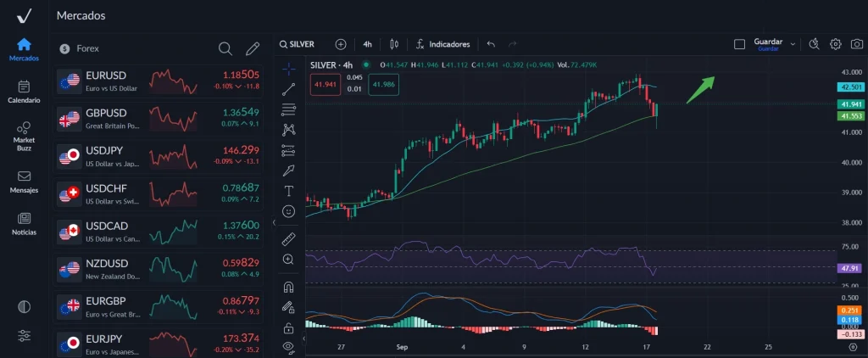Open the SILVER symbol search
The image size is (868, 358).
(297, 44)
